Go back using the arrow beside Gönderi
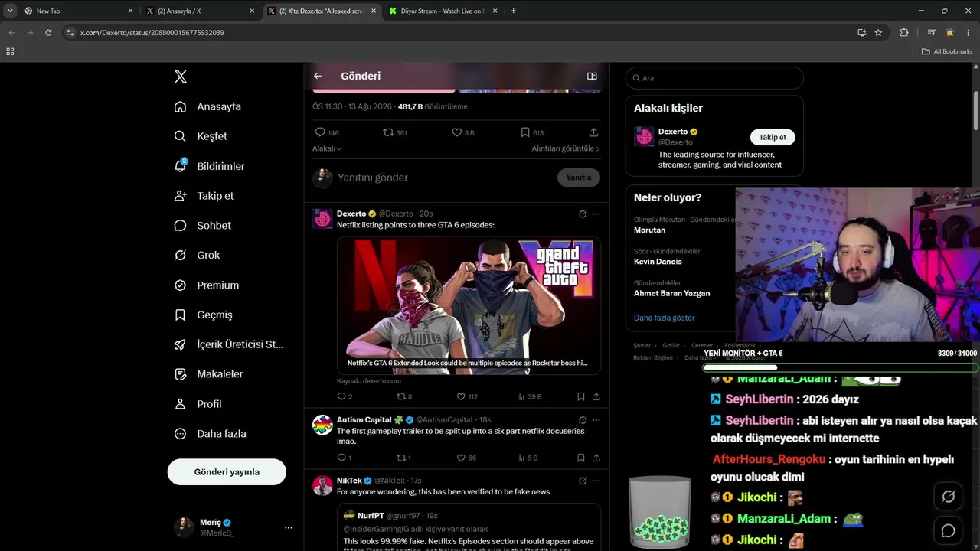This screenshot has width=980, height=551. coord(318,76)
